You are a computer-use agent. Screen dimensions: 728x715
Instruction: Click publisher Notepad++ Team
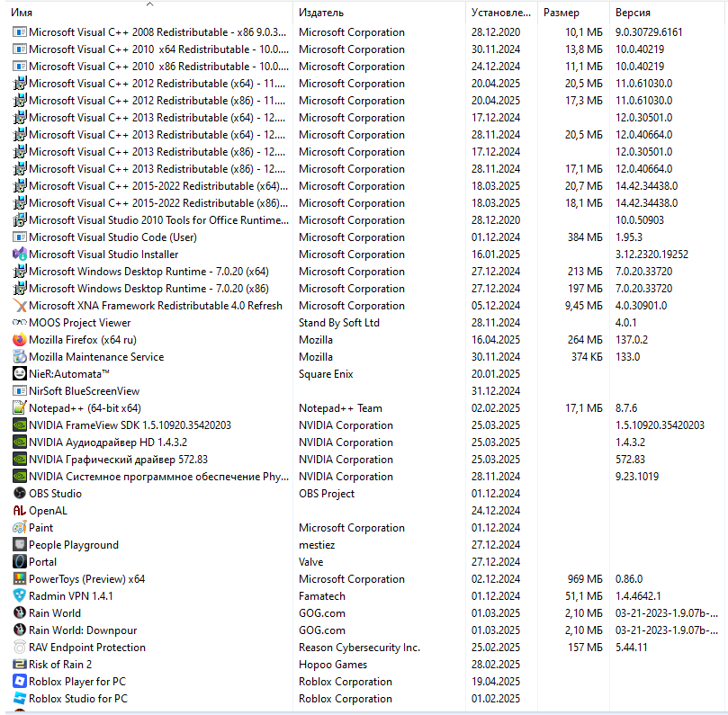(340, 408)
